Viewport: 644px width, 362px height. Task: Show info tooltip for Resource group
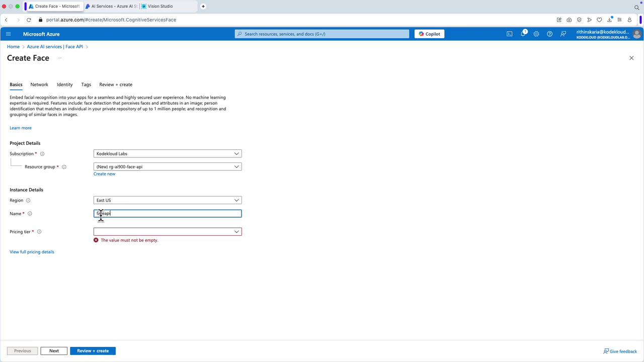tap(64, 167)
